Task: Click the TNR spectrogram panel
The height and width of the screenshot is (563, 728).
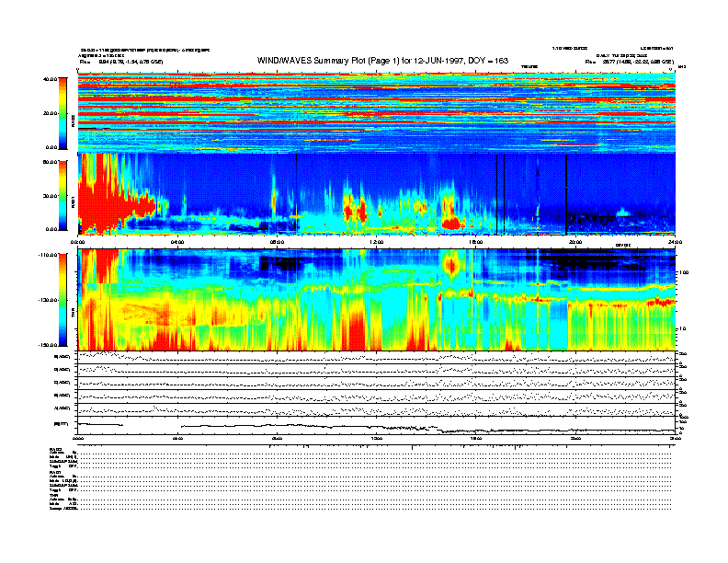Action: (x=377, y=300)
